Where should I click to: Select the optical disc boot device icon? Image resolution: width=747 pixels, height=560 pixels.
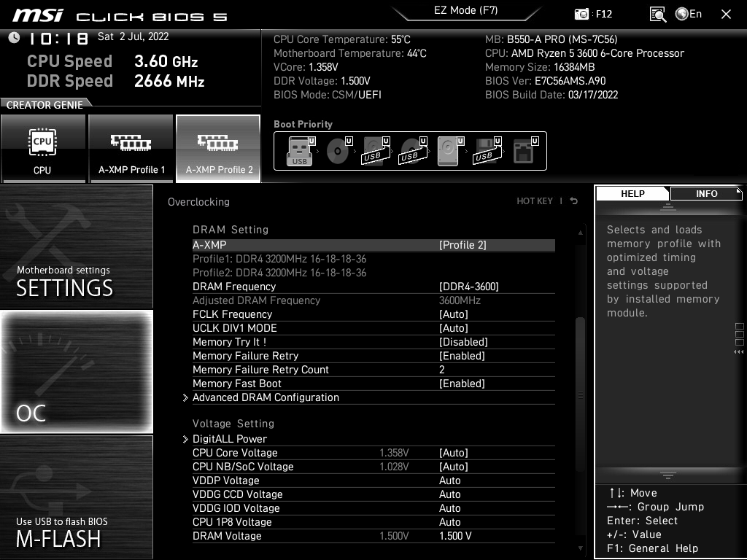point(337,152)
